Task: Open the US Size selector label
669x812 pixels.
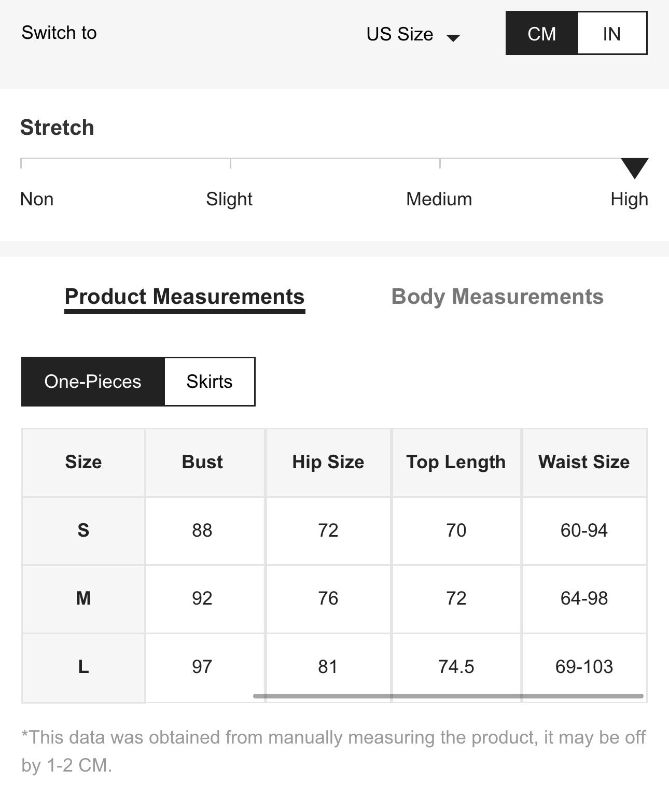Action: tap(399, 34)
